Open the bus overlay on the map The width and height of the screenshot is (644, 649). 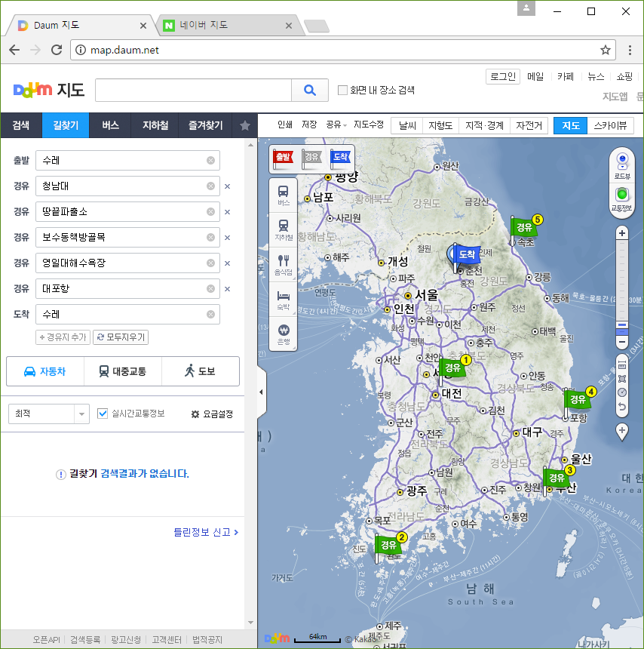(284, 195)
